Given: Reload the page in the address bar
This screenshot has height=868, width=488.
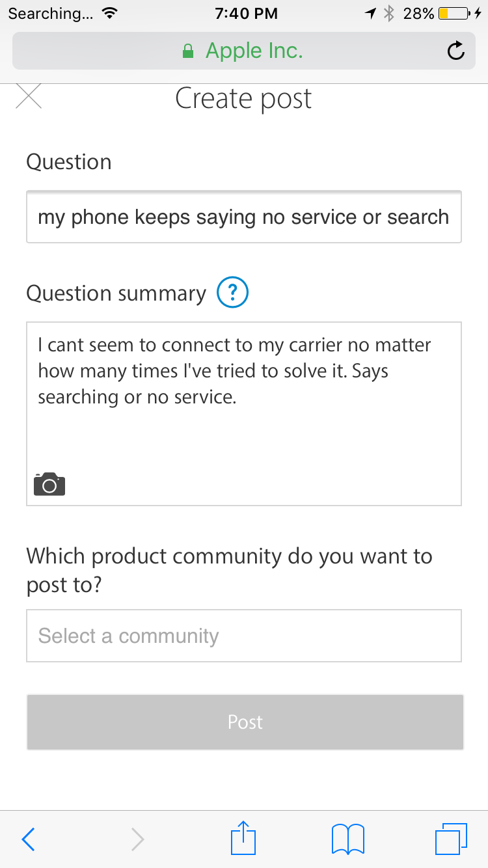Looking at the screenshot, I should pyautogui.click(x=456, y=51).
